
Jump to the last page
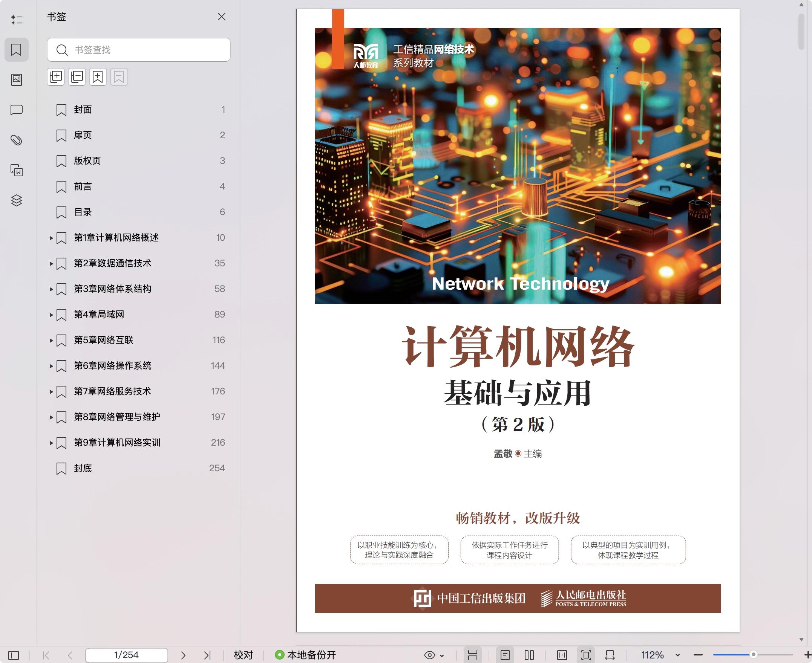coord(207,655)
